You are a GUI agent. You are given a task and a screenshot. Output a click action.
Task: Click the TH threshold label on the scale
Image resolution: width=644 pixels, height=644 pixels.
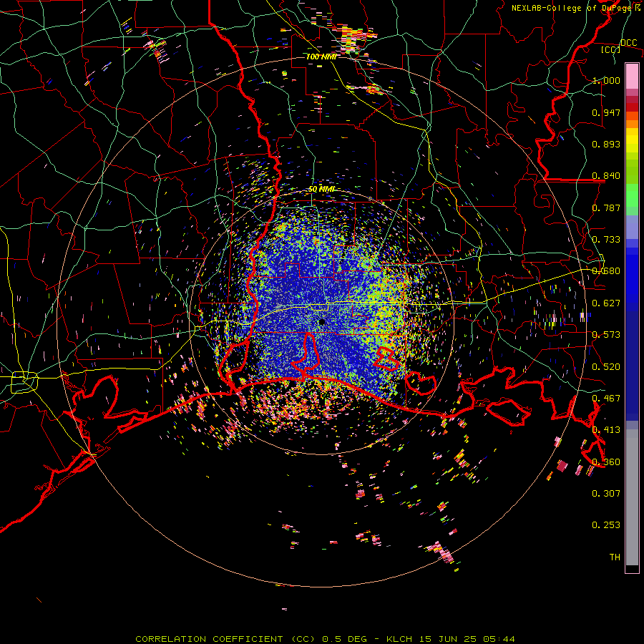tap(615, 557)
